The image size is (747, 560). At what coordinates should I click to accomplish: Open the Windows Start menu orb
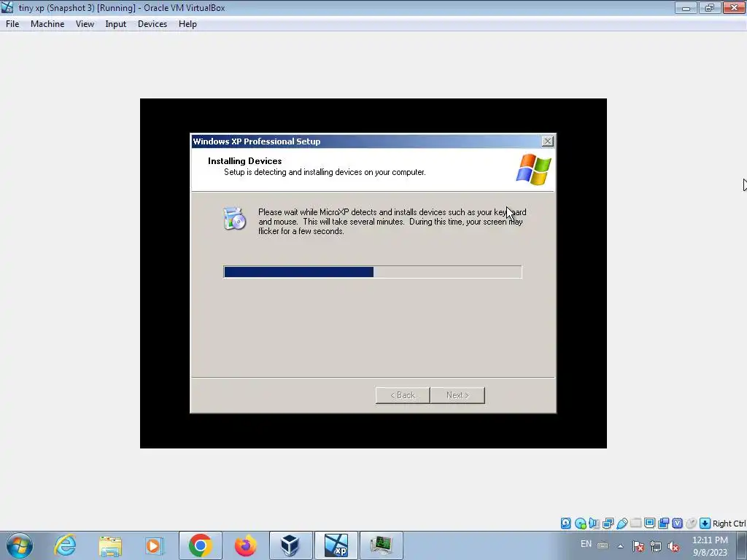pos(20,545)
